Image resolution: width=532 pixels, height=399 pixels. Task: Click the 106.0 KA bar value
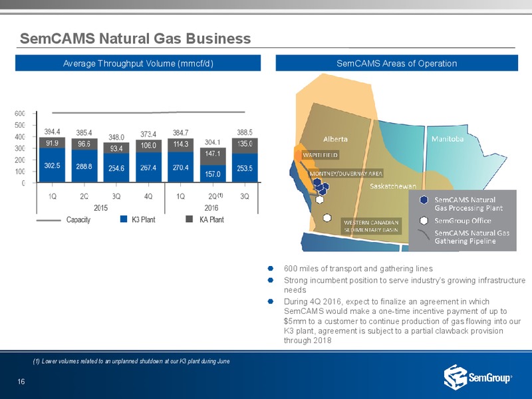pos(148,146)
